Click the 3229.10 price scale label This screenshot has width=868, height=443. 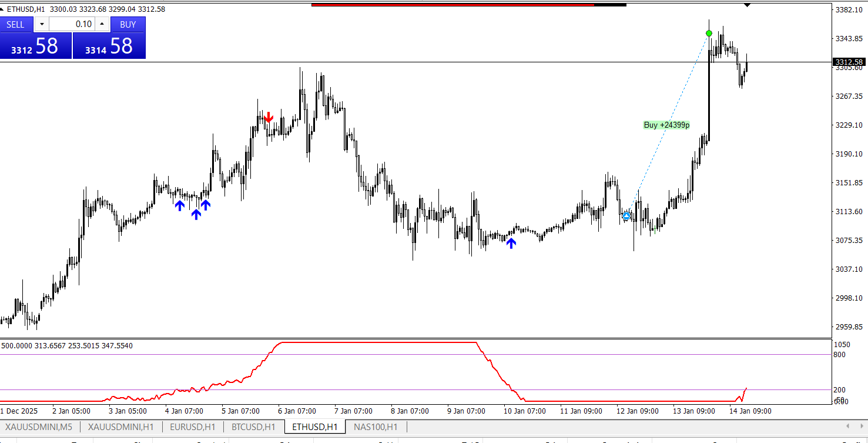click(849, 125)
